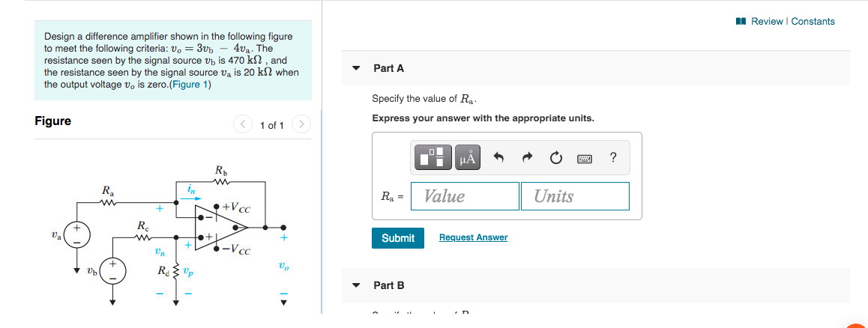Open the Constants link
Viewport: 868px width, 328px height.
click(x=813, y=22)
